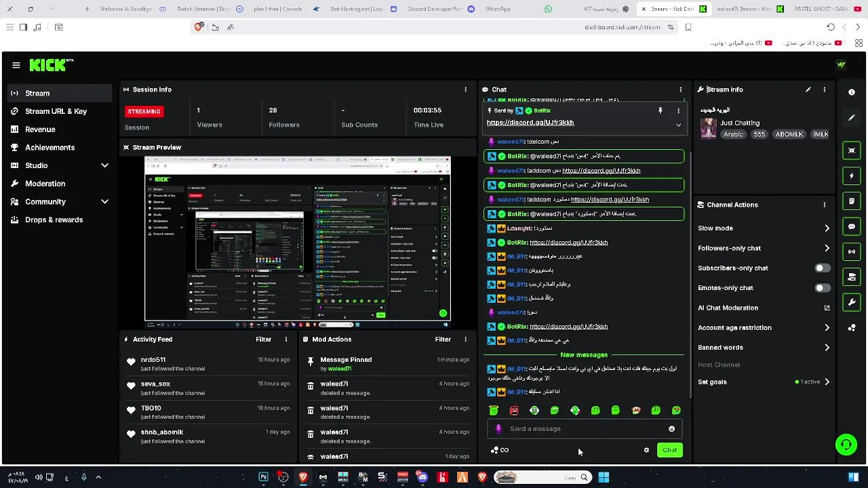Open Photoshop from the taskbar

263,477
